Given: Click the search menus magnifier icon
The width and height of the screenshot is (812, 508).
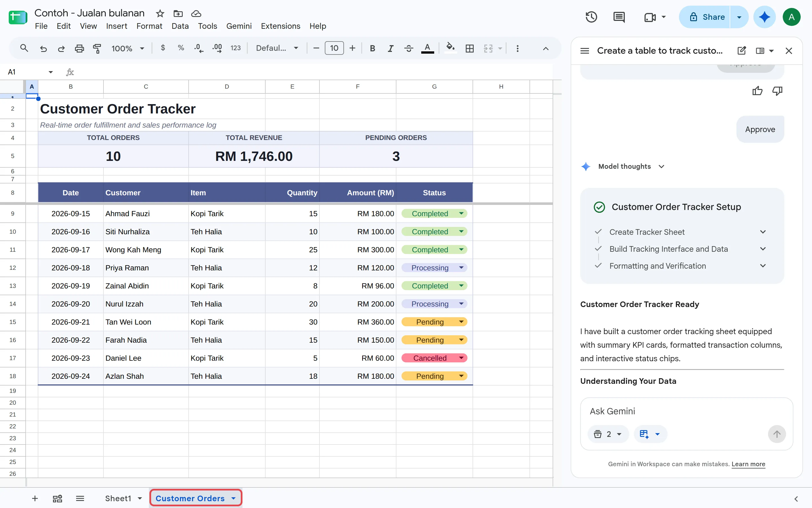Looking at the screenshot, I should click(x=24, y=48).
